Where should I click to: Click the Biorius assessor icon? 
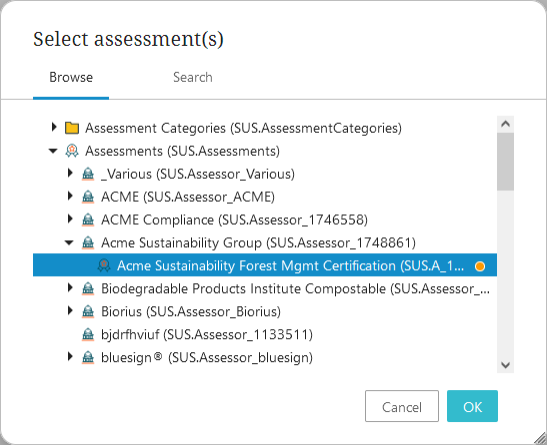click(88, 311)
